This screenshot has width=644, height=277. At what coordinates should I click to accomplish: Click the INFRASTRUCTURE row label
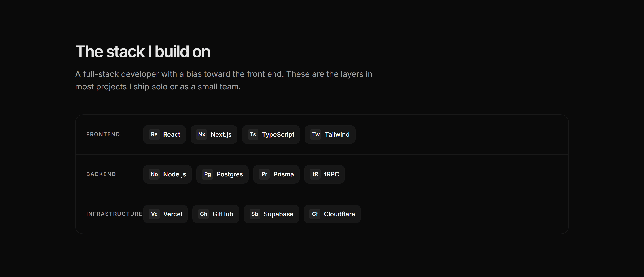(x=114, y=214)
